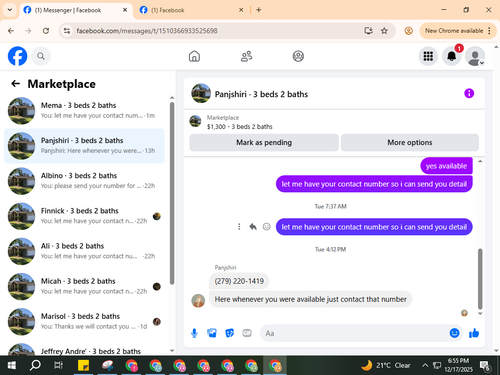This screenshot has height=375, width=500.
Task: Open the Finnick conversation
Action: [84, 216]
